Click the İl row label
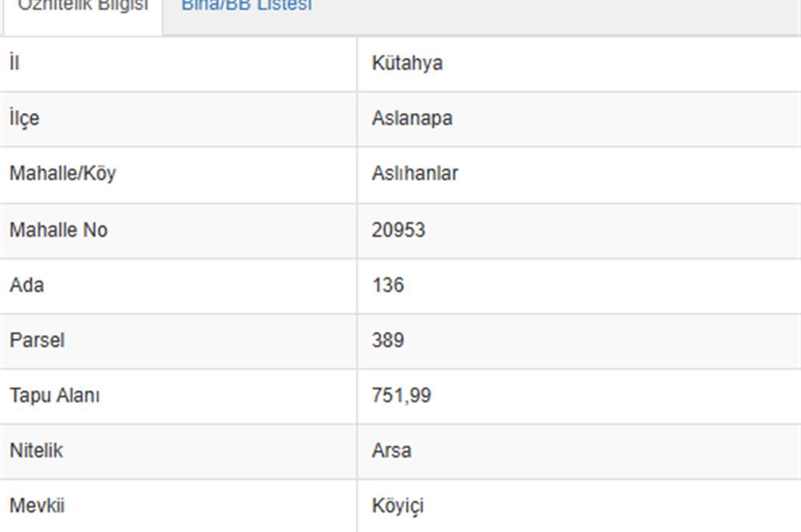The height and width of the screenshot is (532, 801). pos(13,62)
